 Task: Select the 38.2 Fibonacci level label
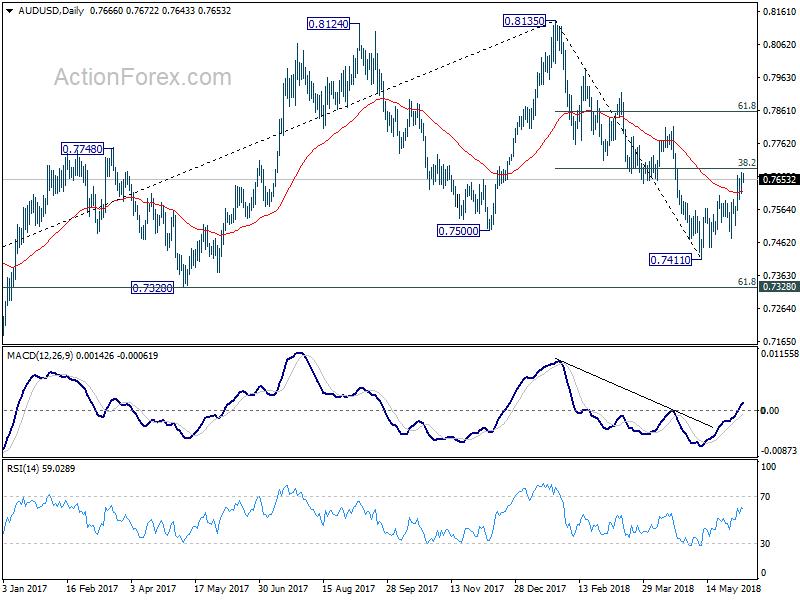coord(746,162)
